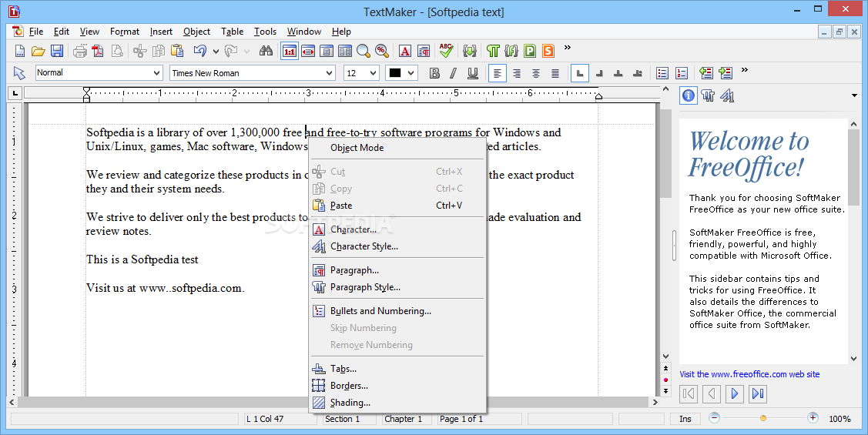This screenshot has height=435, width=868.
Task: Click the ruler tab type selector box
Action: pyautogui.click(x=15, y=93)
